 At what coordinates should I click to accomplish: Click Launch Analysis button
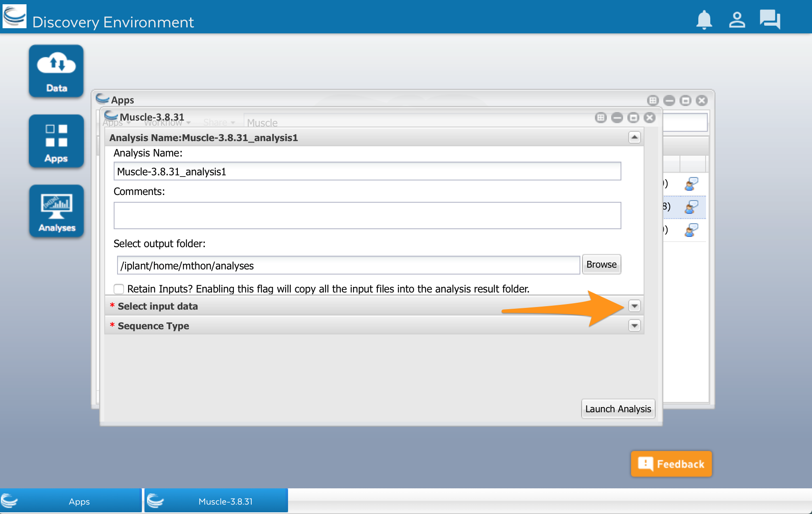coord(618,409)
